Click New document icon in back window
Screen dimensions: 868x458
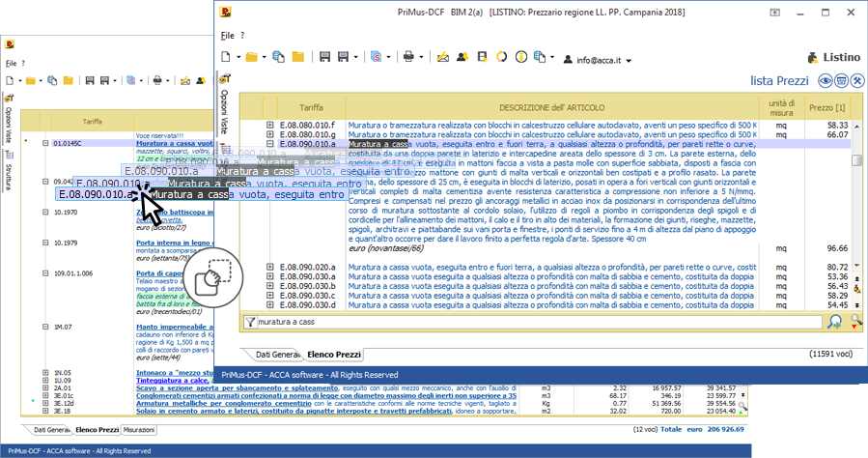coord(10,81)
